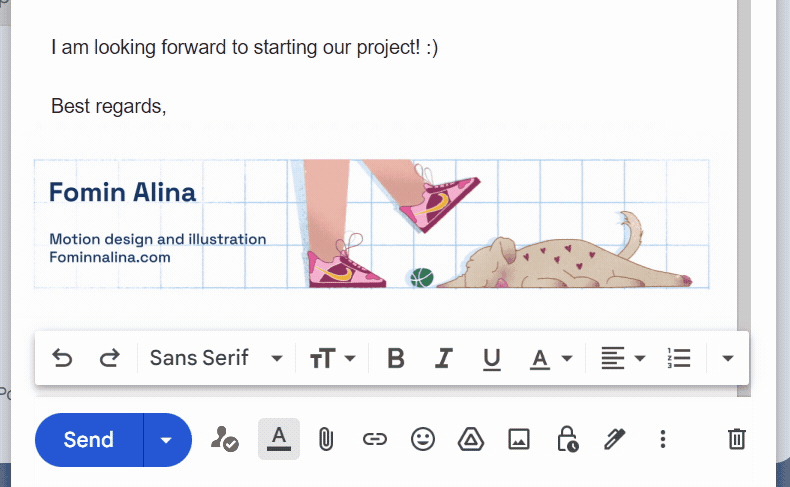Toggle confidential mode lock icon
Viewport: 790px width, 487px height.
567,439
